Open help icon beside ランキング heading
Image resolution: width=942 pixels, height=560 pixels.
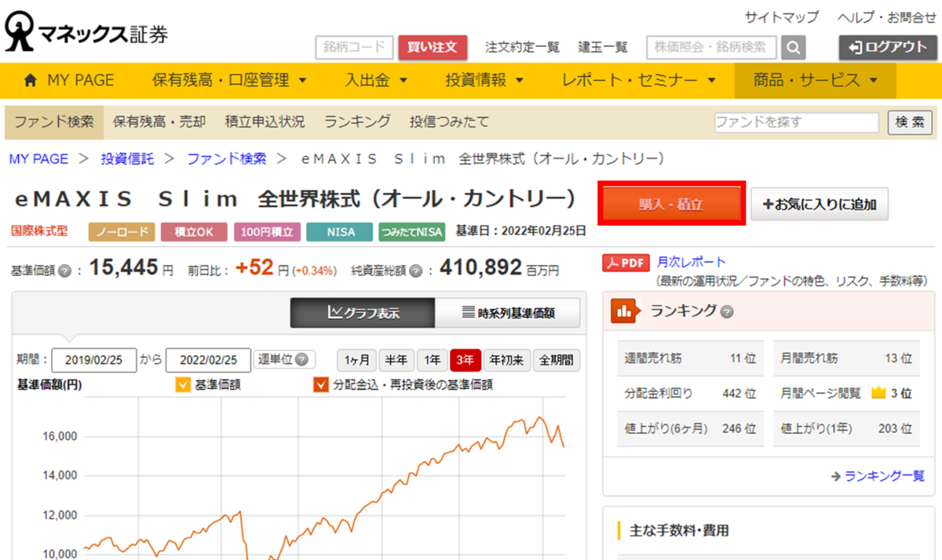(x=727, y=311)
